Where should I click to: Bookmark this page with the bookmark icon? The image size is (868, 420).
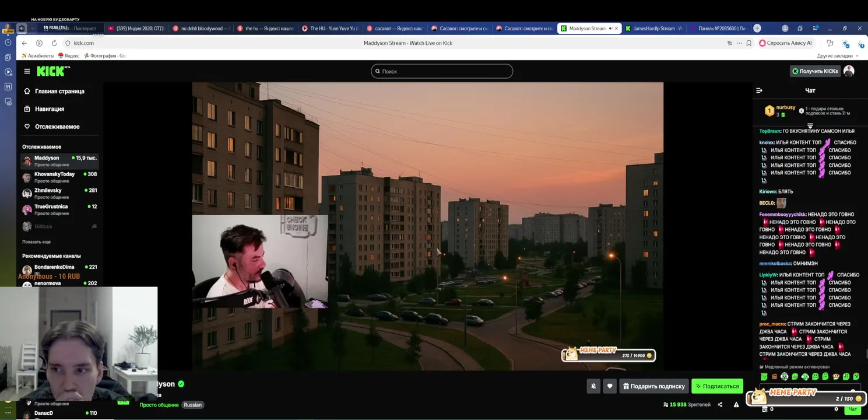click(x=748, y=43)
